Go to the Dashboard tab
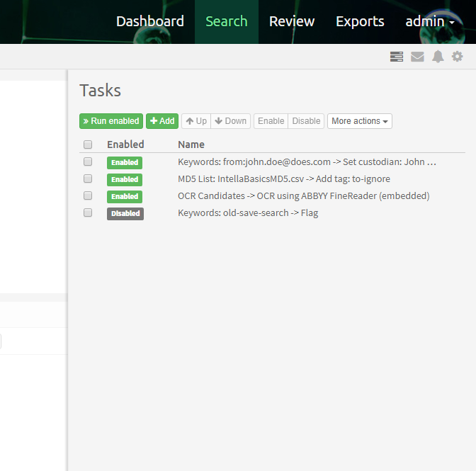This screenshot has width=476, height=471. pos(149,22)
